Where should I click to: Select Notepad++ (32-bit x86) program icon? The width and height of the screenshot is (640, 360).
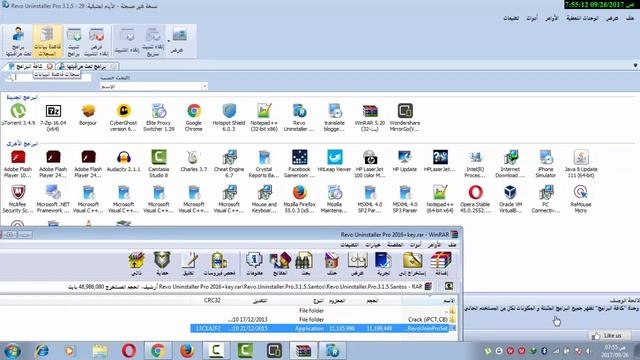click(264, 118)
